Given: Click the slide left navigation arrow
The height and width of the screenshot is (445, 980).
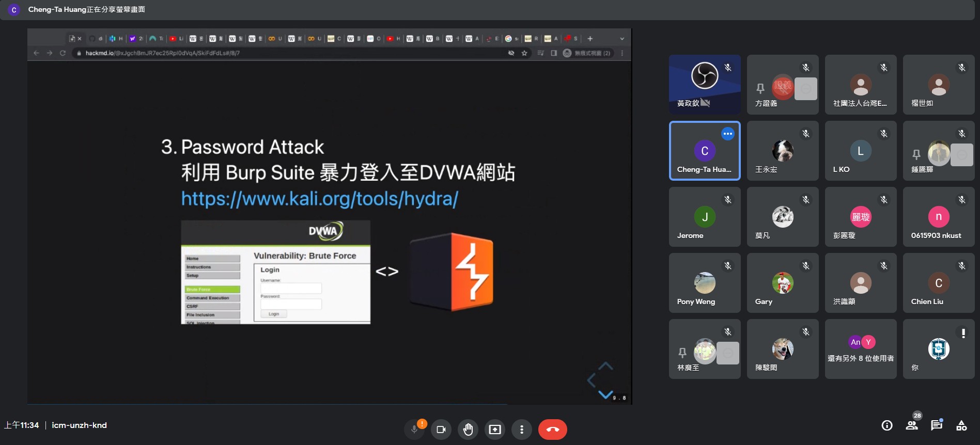Looking at the screenshot, I should pyautogui.click(x=591, y=380).
